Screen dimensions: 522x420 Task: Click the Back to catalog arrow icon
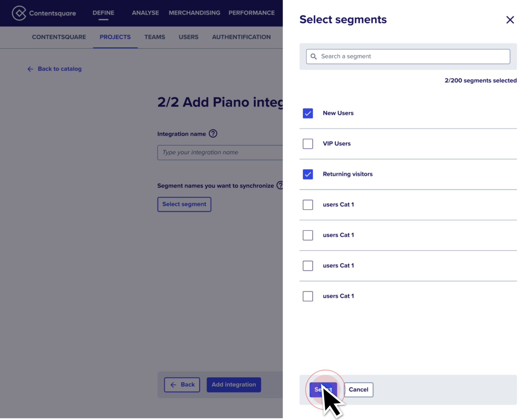click(30, 69)
